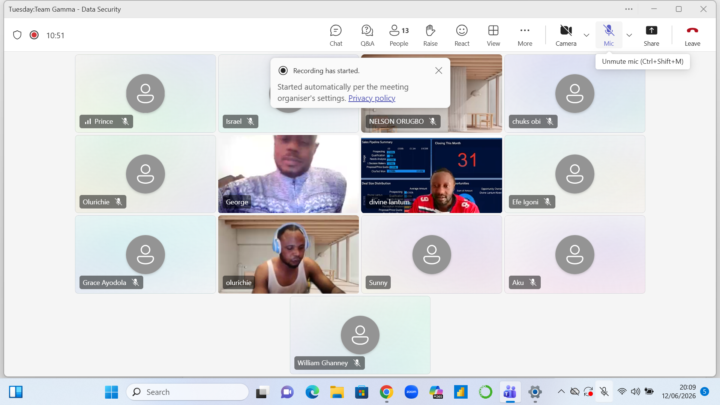The height and width of the screenshot is (405, 720).
Task: Open the Q&A panel
Action: point(367,35)
